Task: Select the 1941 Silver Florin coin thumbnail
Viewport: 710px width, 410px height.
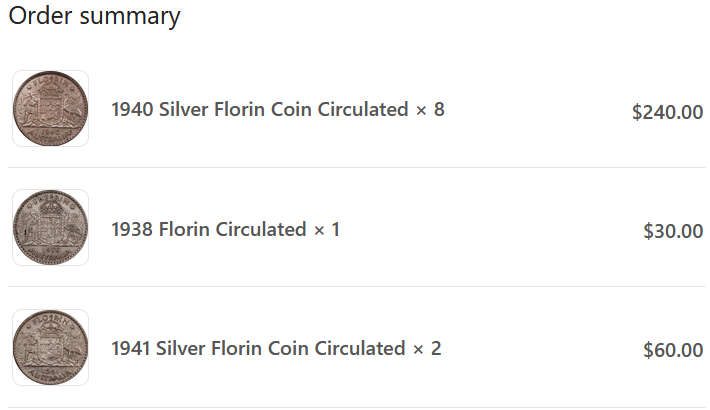Action: click(50, 348)
